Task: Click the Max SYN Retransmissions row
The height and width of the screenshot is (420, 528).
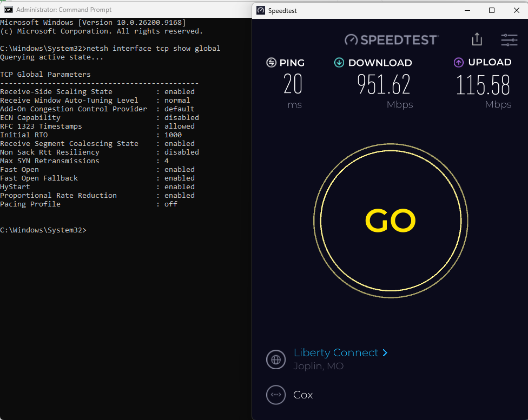Action: (x=84, y=161)
